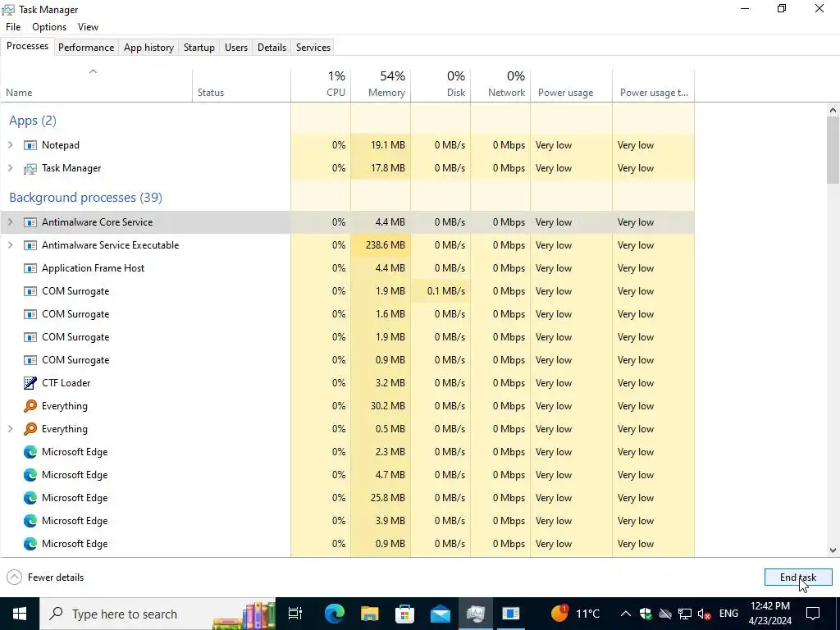This screenshot has height=630, width=840.
Task: Expand the Task Manager process group
Action: pos(10,168)
